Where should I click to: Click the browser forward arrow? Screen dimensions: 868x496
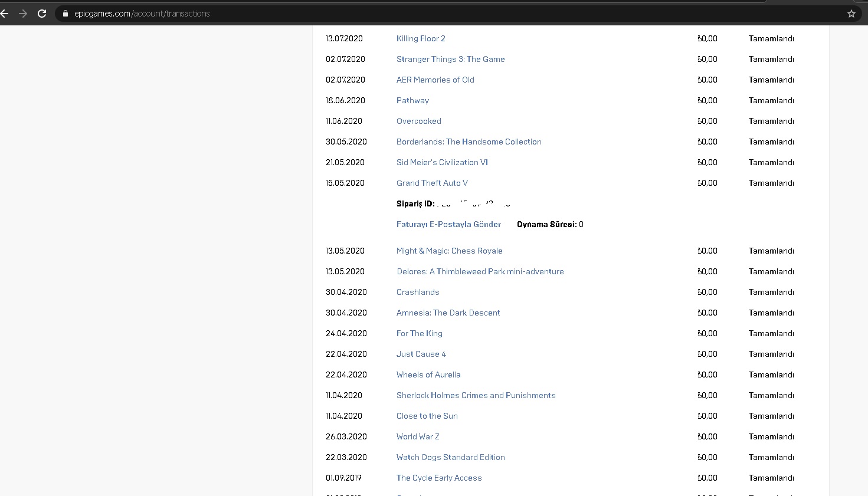click(x=23, y=14)
